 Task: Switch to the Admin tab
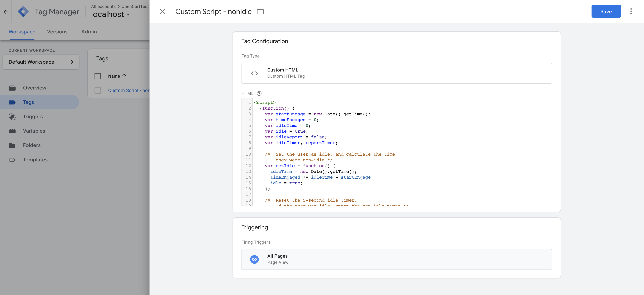click(x=89, y=32)
